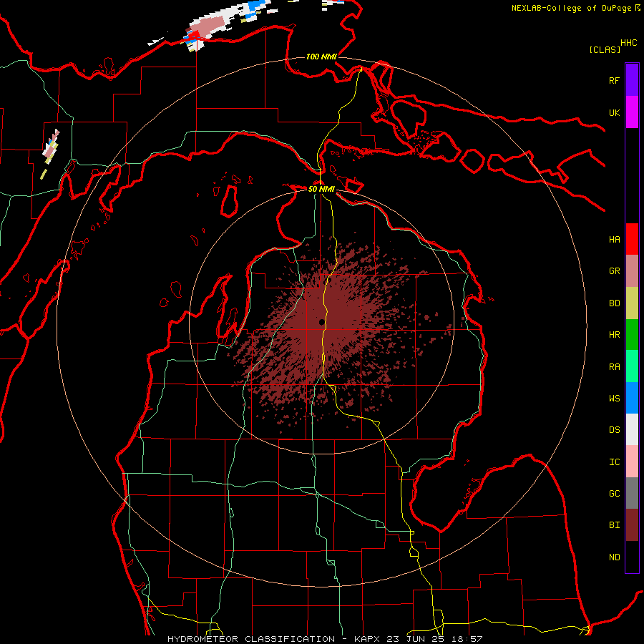Click the RA light green legend swatch

coord(632,366)
